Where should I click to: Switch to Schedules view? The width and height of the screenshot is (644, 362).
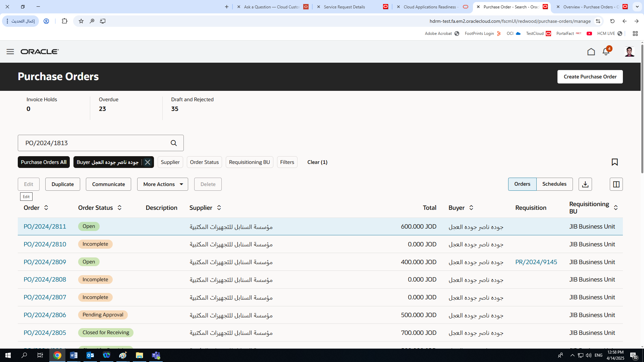pos(554,184)
